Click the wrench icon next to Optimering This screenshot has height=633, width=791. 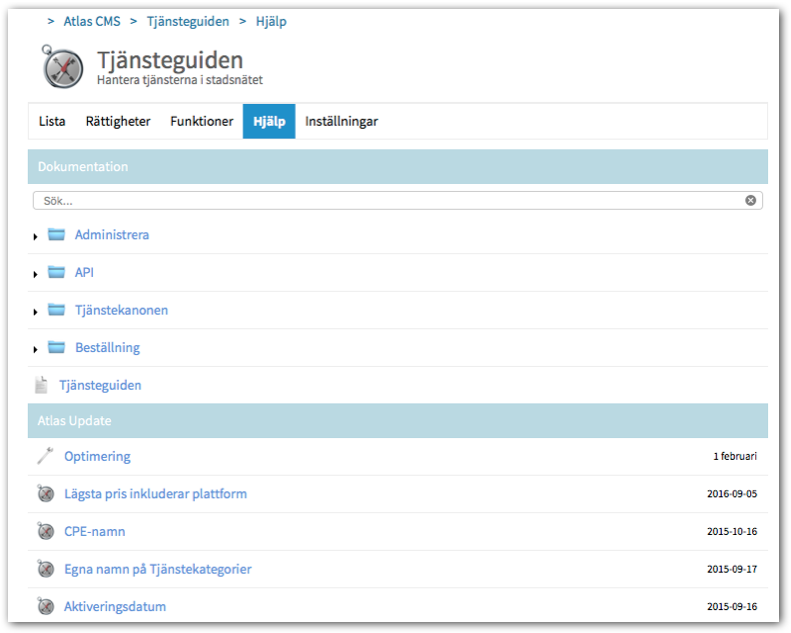[45, 457]
